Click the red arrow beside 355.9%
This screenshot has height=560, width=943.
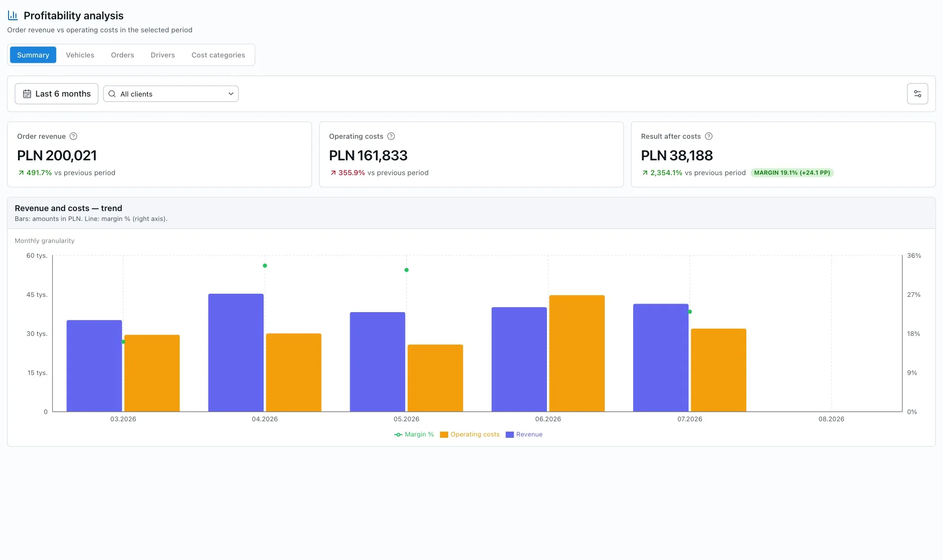click(333, 173)
